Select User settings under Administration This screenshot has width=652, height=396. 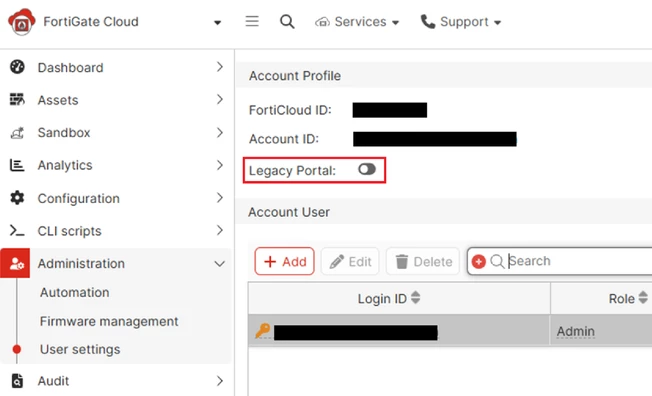tap(80, 349)
